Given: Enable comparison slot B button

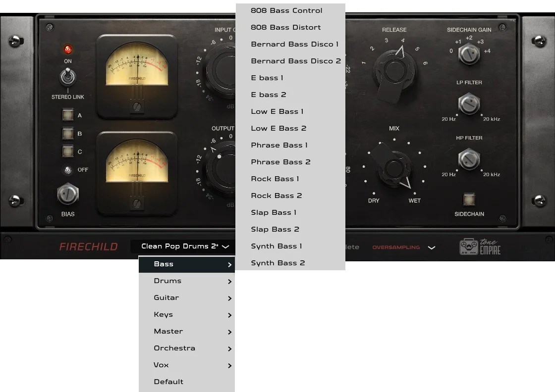Looking at the screenshot, I should [67, 133].
